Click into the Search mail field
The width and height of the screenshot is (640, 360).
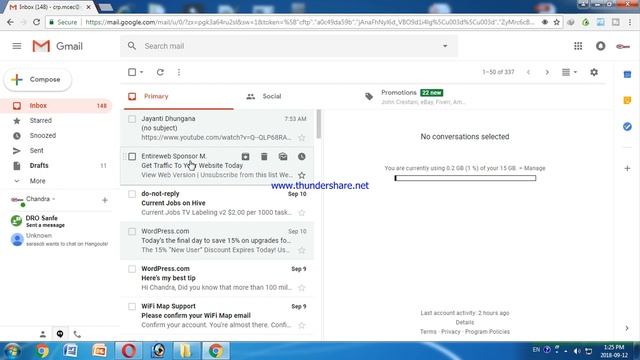(290, 46)
